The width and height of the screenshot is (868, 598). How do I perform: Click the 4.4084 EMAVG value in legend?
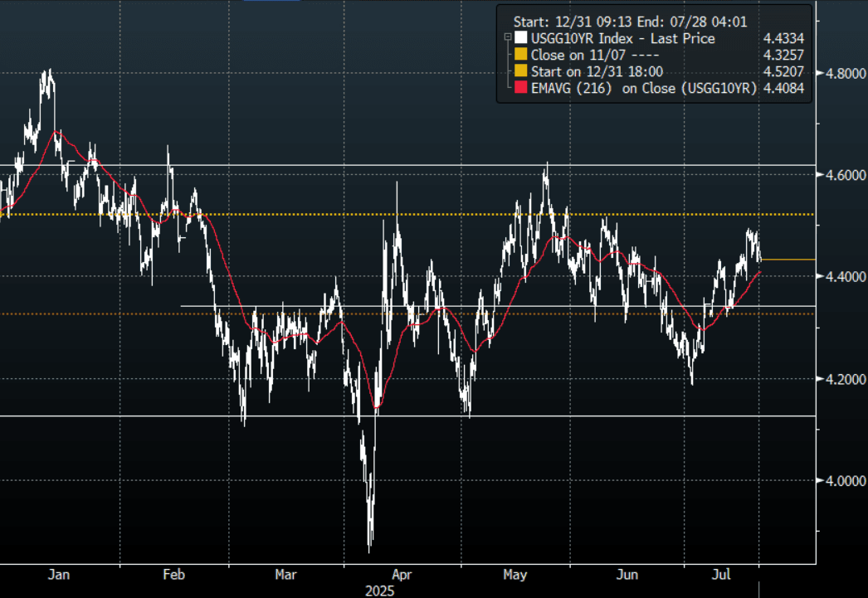[785, 88]
